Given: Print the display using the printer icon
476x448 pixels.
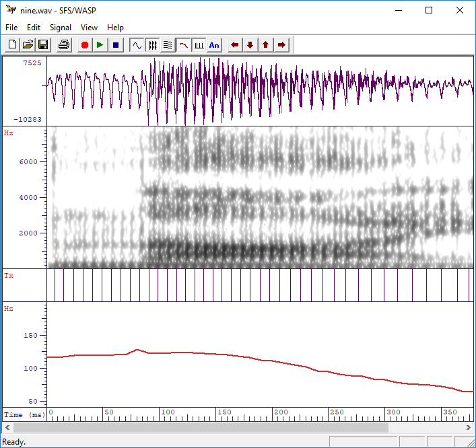Looking at the screenshot, I should click(64, 45).
